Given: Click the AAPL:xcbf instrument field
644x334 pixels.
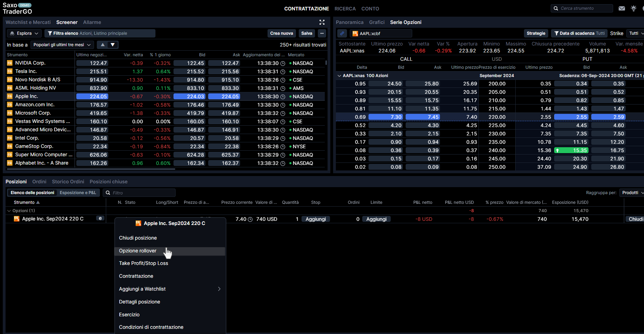Looking at the screenshot, I should pyautogui.click(x=381, y=33).
